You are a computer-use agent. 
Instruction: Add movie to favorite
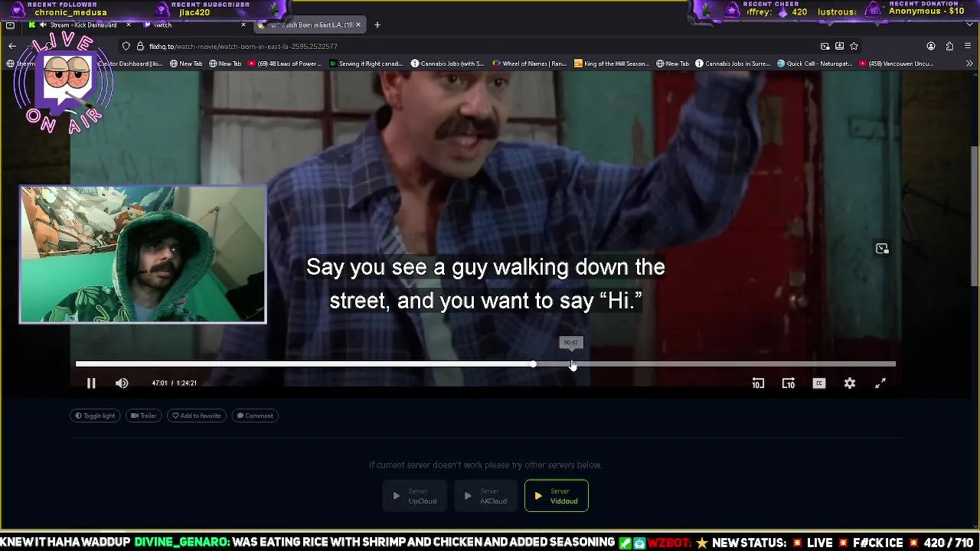(x=197, y=416)
